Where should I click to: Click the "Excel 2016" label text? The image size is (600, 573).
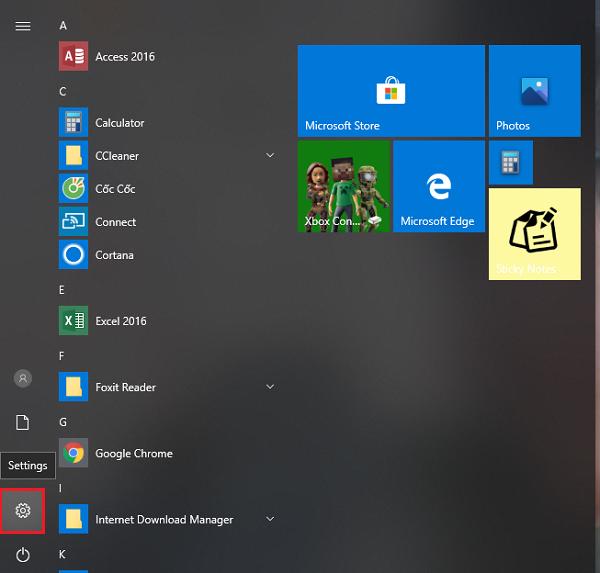point(121,321)
